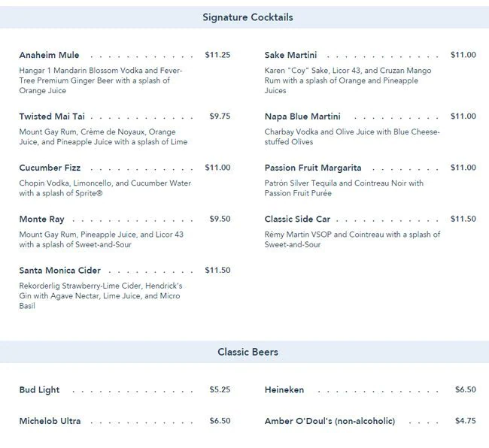Screen dimensions: 489x448
Task: Click the Sake Martini ingredients description
Action: click(x=348, y=80)
